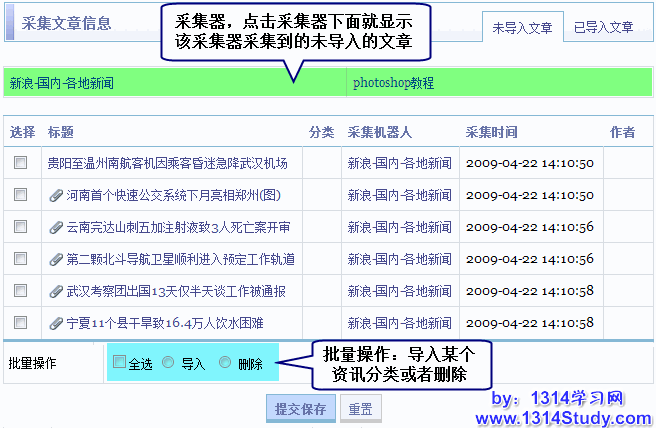Click attachment icon next to 云南完达山刺五加 article
656x428 pixels.
pyautogui.click(x=56, y=227)
